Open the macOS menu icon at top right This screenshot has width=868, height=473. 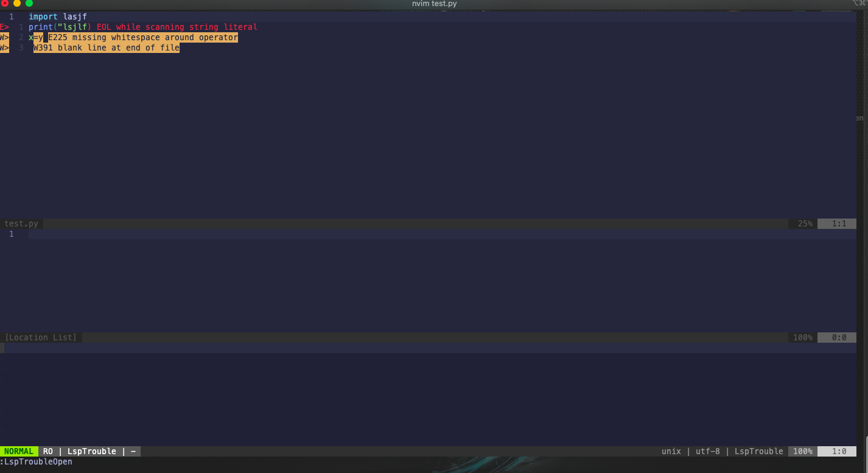click(x=859, y=3)
